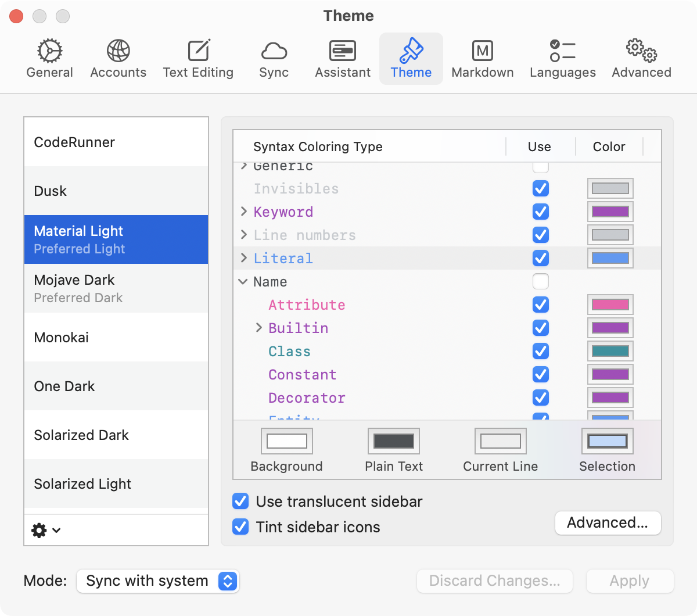The width and height of the screenshot is (697, 616).
Task: Uncheck Use for Attribute
Action: [x=541, y=305]
